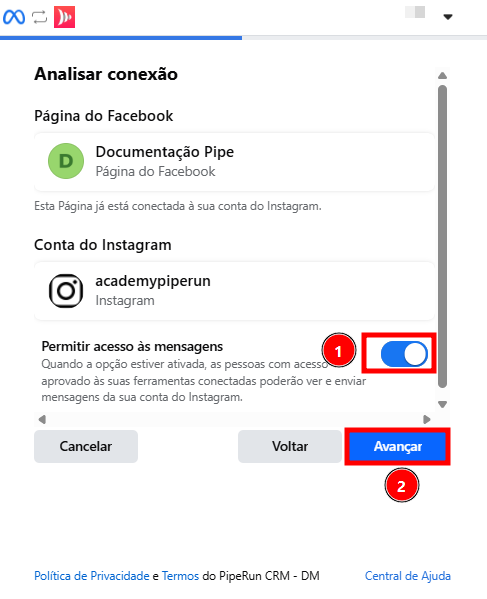Click red step marker number 1
This screenshot has width=487, height=599.
coord(338,350)
